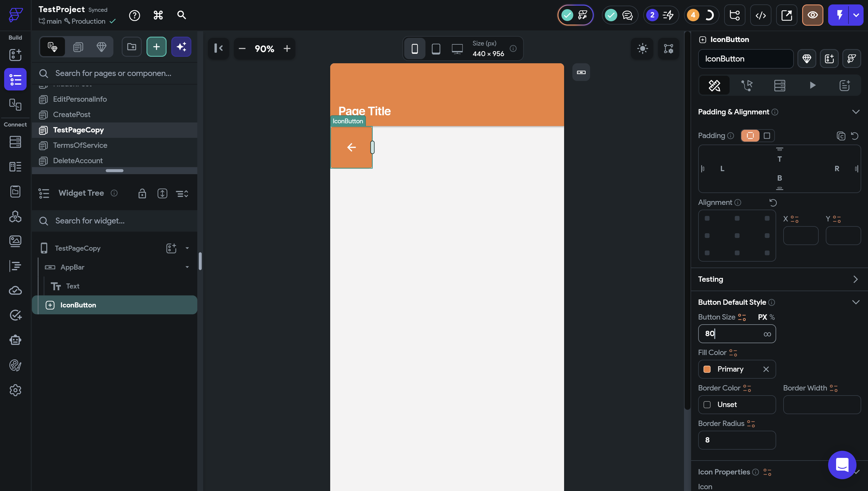Open the developer code view icon
The width and height of the screenshot is (868, 491).
pos(760,15)
